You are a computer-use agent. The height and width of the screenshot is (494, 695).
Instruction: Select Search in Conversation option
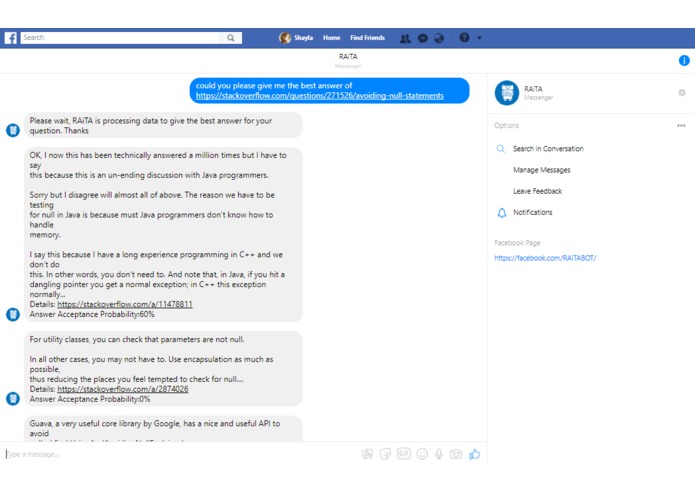548,149
